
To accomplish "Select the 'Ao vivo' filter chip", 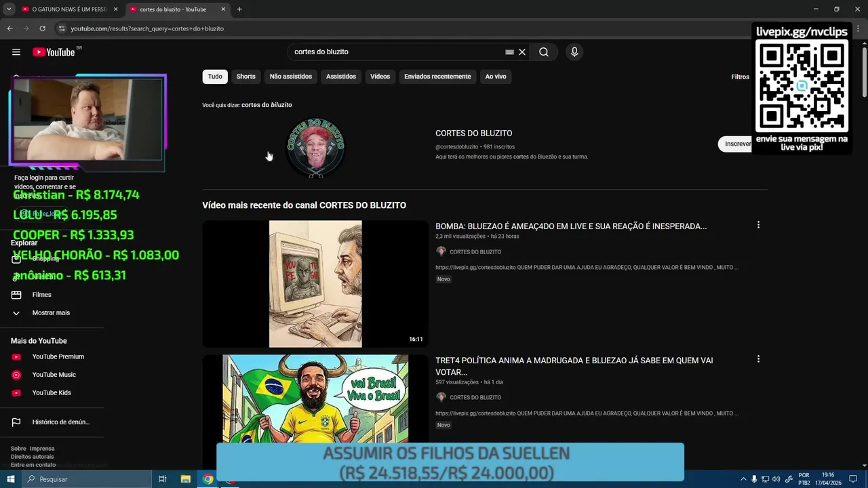I will (x=496, y=77).
